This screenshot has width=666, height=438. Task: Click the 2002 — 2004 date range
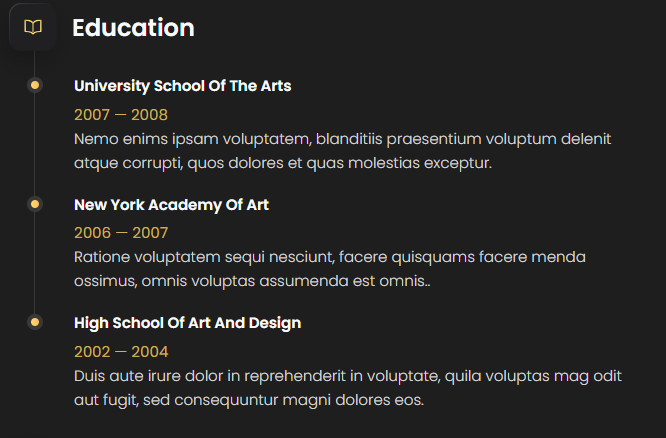[121, 352]
